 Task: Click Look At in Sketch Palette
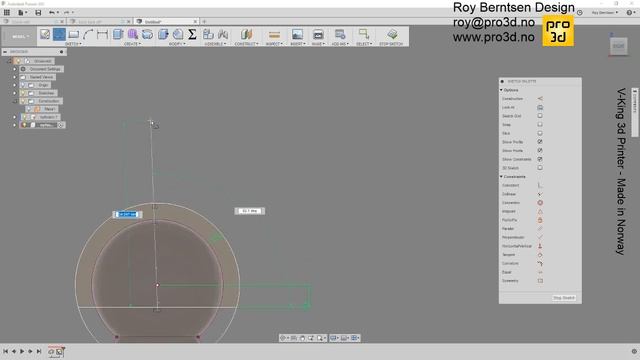pos(540,107)
